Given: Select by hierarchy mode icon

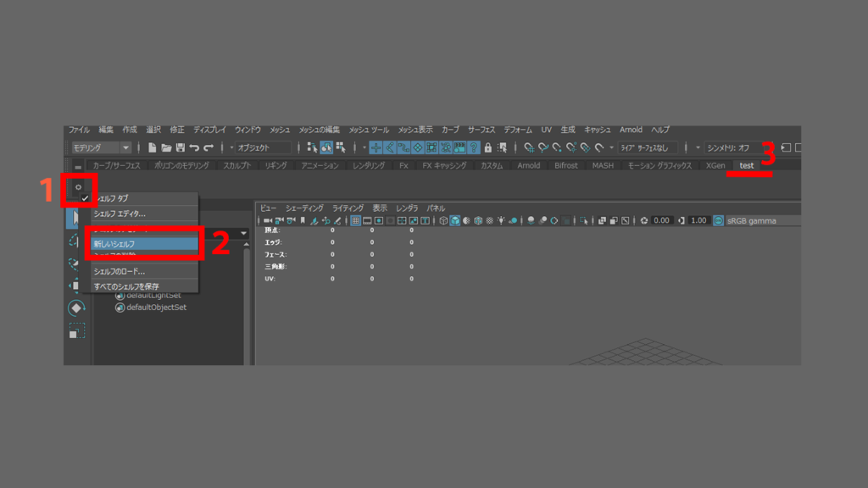Looking at the screenshot, I should click(x=312, y=147).
